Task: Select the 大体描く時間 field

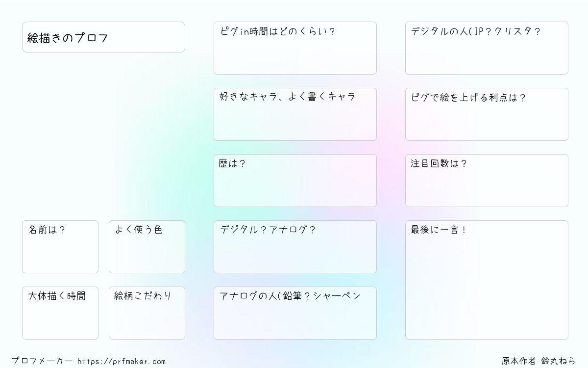Action: click(60, 313)
